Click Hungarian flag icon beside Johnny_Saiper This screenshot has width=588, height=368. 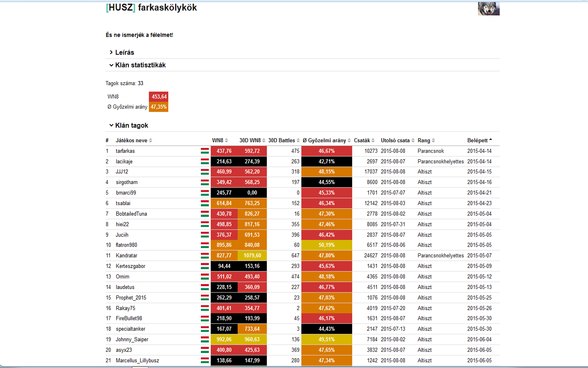coord(205,339)
